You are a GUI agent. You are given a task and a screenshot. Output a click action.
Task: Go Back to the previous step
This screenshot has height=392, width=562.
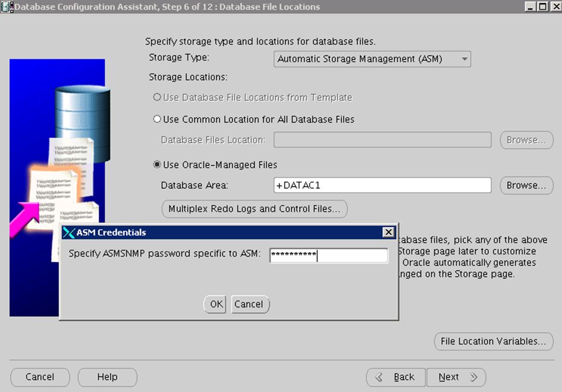(x=395, y=377)
